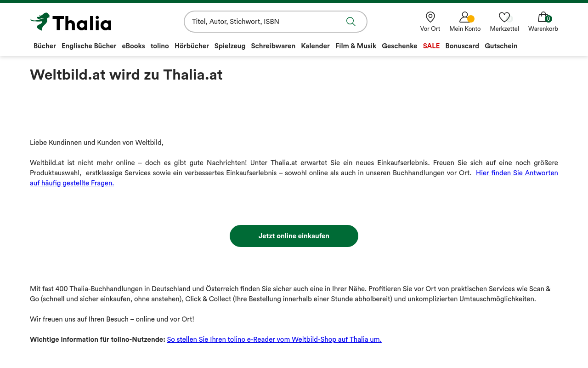Open the tolino e-Reader umstellen link
The height and width of the screenshot is (368, 588).
(274, 339)
